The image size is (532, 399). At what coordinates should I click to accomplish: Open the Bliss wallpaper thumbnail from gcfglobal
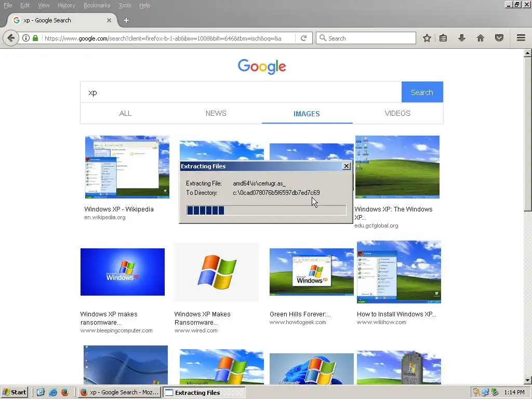click(x=397, y=167)
